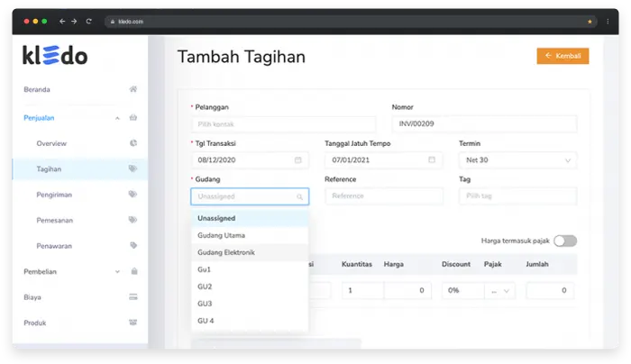Open the Pajak dropdown in item row

499,291
